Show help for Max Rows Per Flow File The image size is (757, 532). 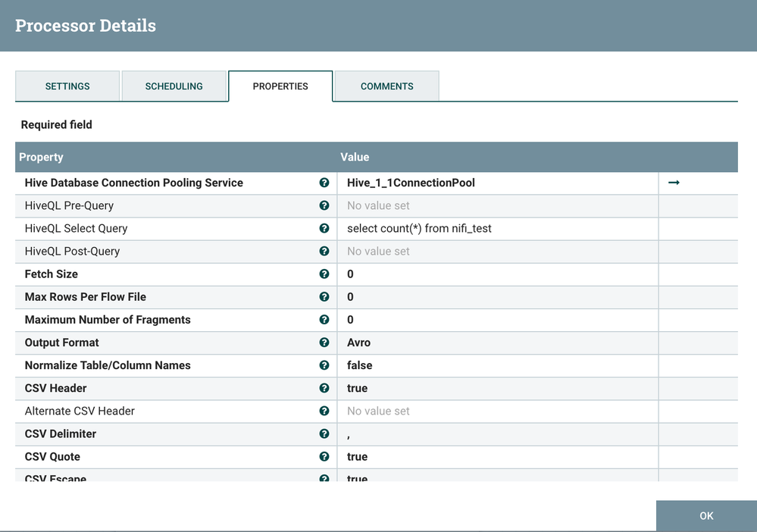click(x=324, y=296)
